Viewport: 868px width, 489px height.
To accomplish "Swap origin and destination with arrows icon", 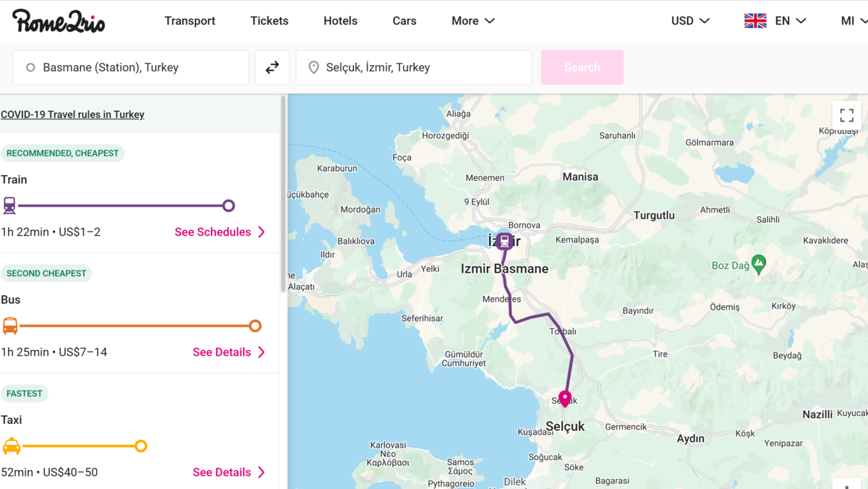I will (272, 67).
